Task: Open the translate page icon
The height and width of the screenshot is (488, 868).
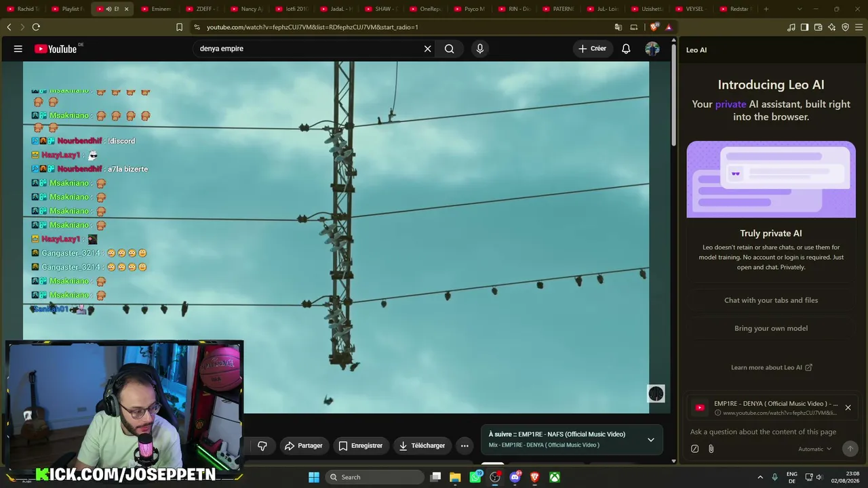Action: coord(618,27)
